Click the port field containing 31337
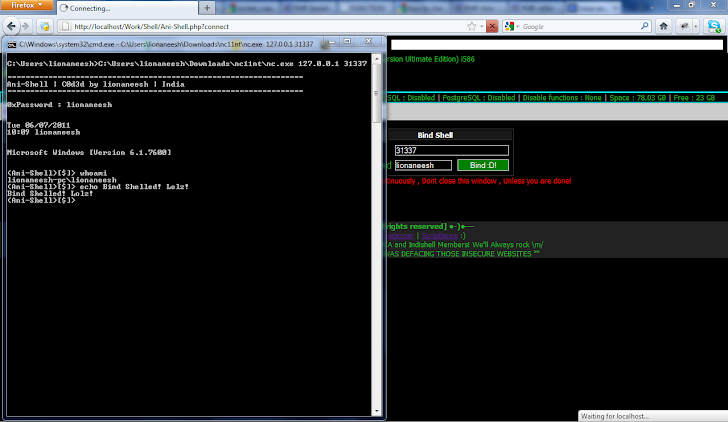Viewport: 728px width, 422px height. [451, 150]
